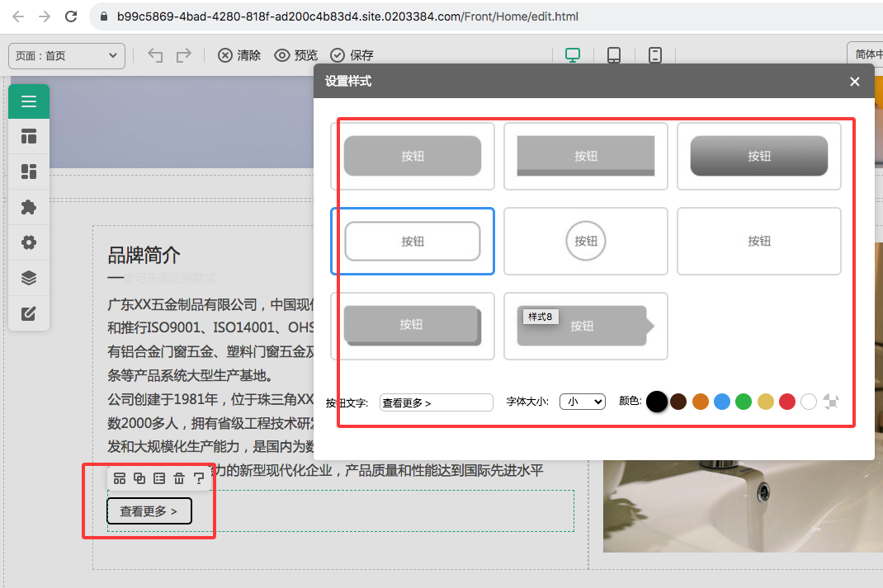
Task: Select the circular button style option
Action: (x=586, y=242)
